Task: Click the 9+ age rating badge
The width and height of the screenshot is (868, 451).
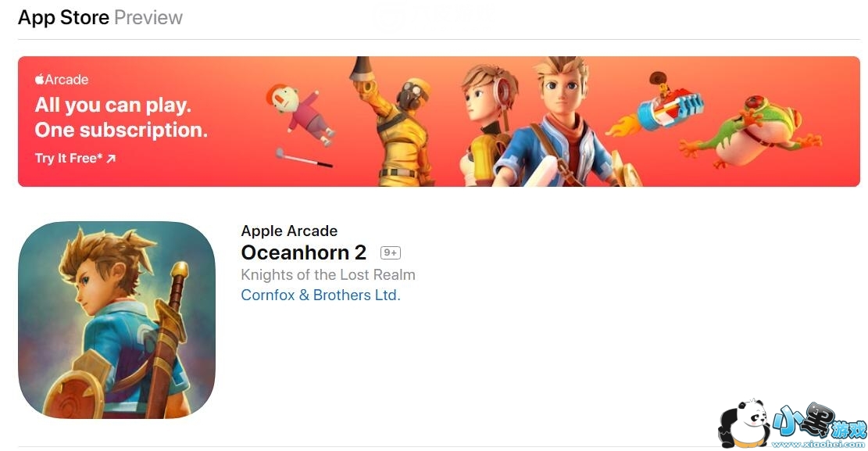Action: pos(391,253)
